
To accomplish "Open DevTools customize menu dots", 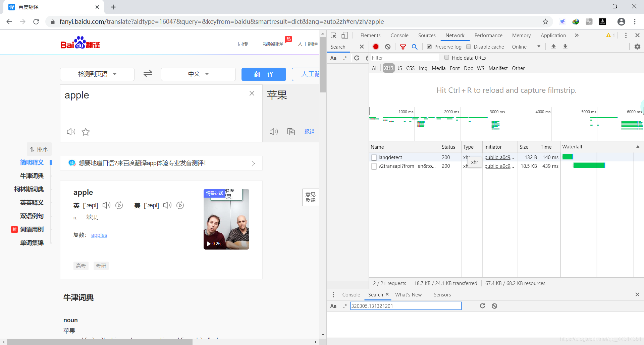I will coord(626,36).
